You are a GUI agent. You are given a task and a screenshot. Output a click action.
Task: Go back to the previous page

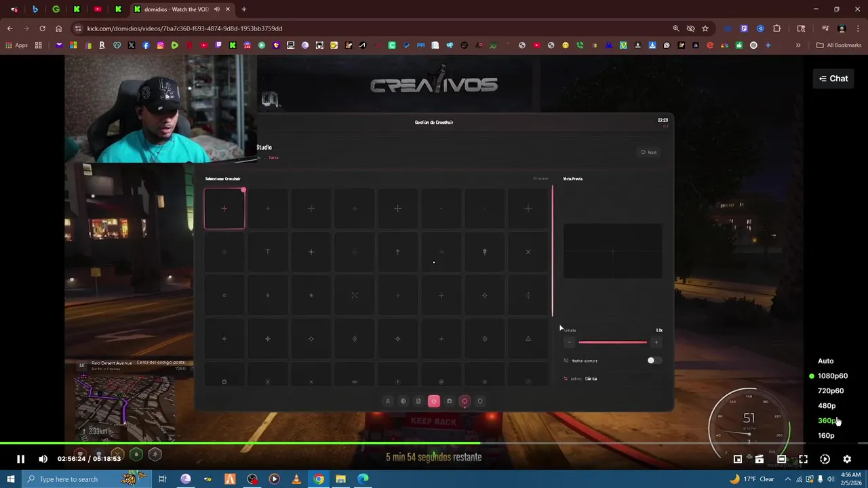click(9, 28)
